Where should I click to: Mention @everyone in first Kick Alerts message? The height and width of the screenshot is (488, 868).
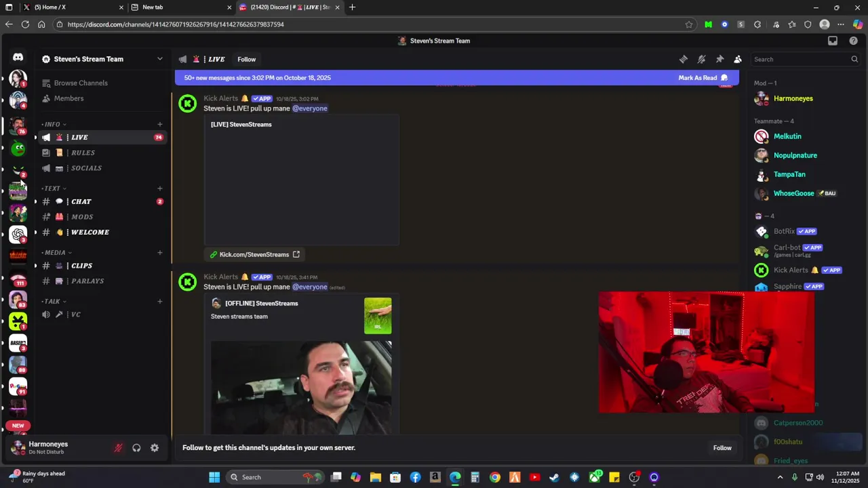[x=309, y=108]
